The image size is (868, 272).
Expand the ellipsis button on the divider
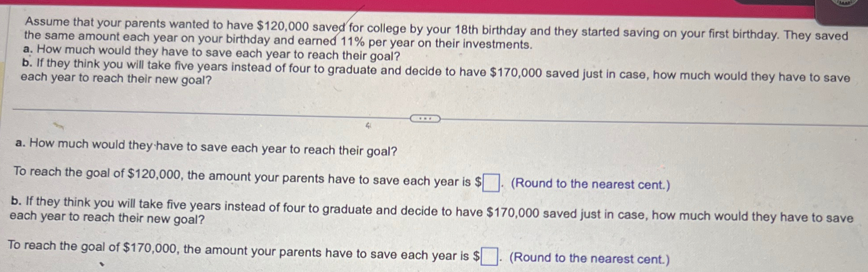425,119
